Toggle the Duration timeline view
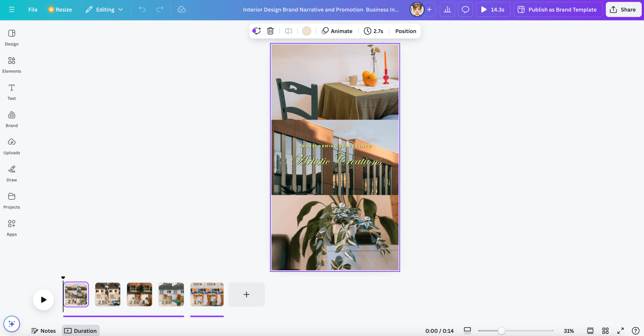This screenshot has height=336, width=644. 81,331
